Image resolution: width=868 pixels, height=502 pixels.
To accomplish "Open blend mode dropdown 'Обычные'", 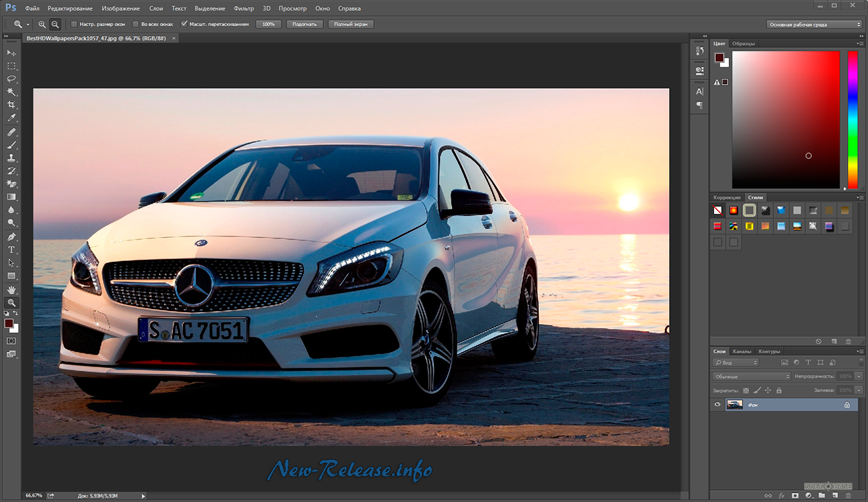I will click(x=751, y=376).
